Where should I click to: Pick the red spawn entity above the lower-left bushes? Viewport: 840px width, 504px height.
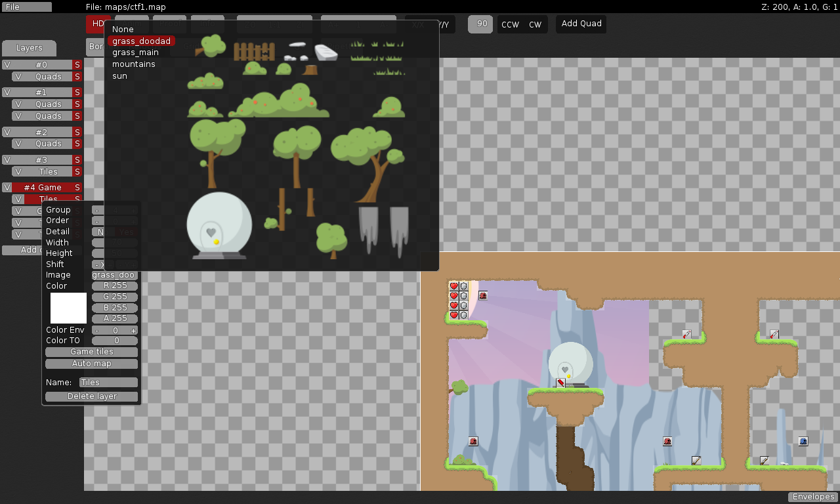(473, 441)
